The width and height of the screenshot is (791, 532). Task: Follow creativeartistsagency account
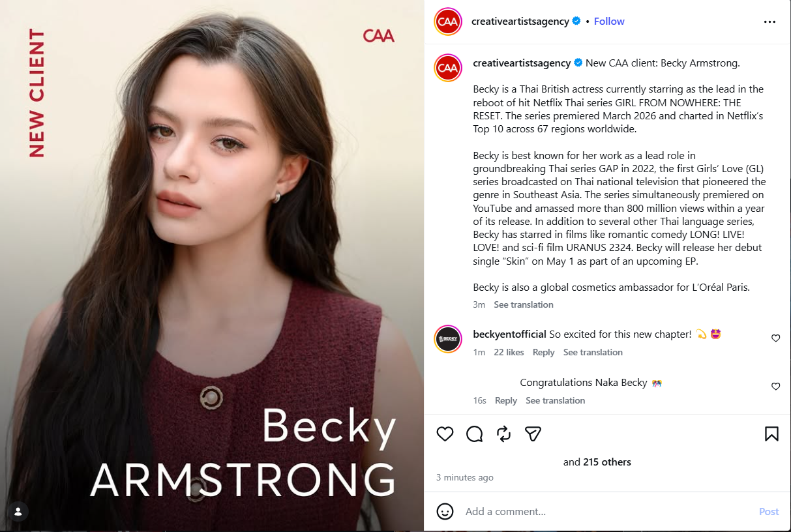[609, 22]
